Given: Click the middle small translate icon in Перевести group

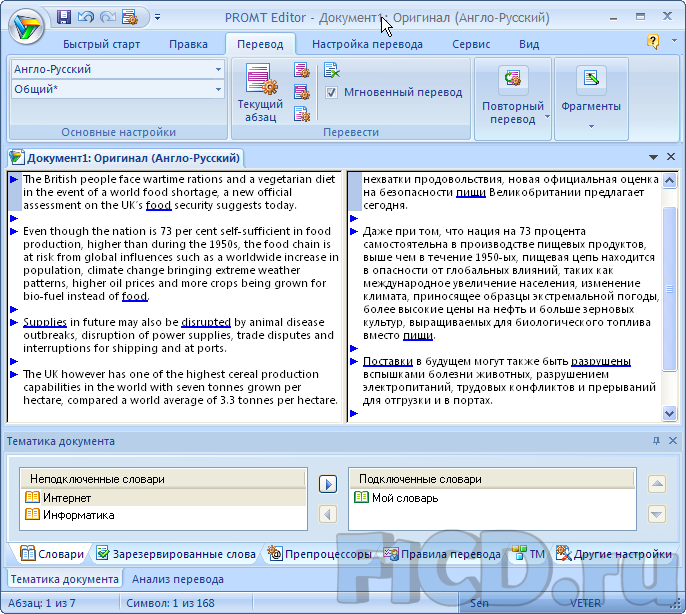Looking at the screenshot, I should (x=302, y=92).
